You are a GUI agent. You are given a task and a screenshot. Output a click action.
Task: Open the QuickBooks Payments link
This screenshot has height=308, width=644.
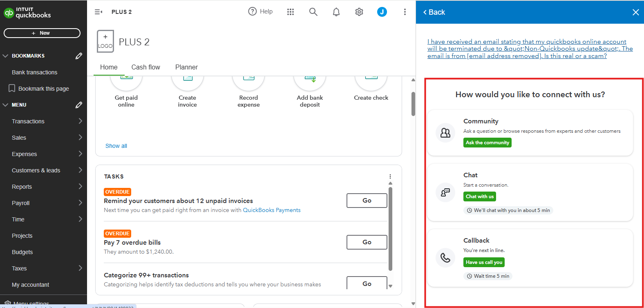[x=272, y=210]
